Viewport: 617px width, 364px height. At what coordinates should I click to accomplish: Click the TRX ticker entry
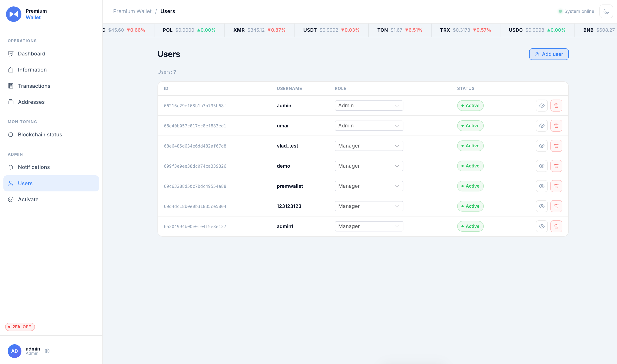point(465,30)
